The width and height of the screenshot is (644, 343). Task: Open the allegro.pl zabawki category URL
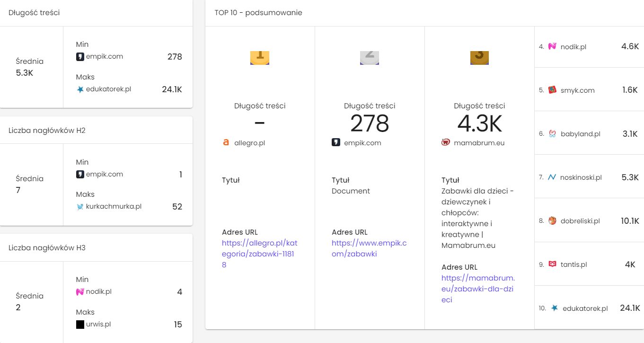[260, 254]
